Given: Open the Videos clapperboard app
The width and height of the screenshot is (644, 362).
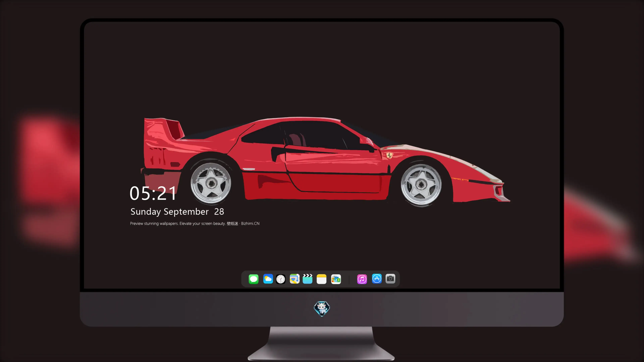Looking at the screenshot, I should click(x=308, y=279).
